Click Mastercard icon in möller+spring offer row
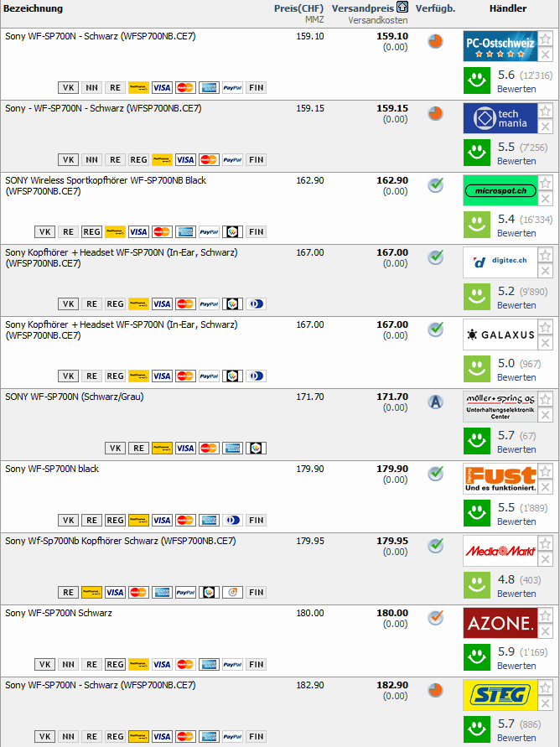 point(210,448)
